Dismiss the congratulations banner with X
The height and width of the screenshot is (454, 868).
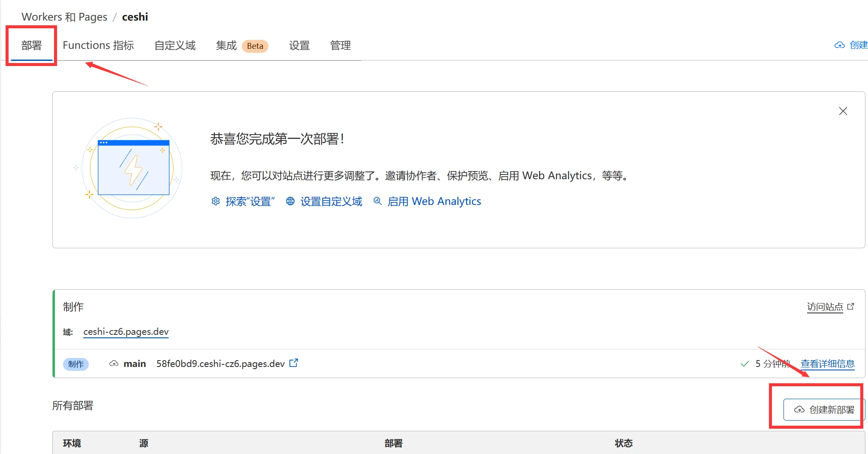pos(843,111)
